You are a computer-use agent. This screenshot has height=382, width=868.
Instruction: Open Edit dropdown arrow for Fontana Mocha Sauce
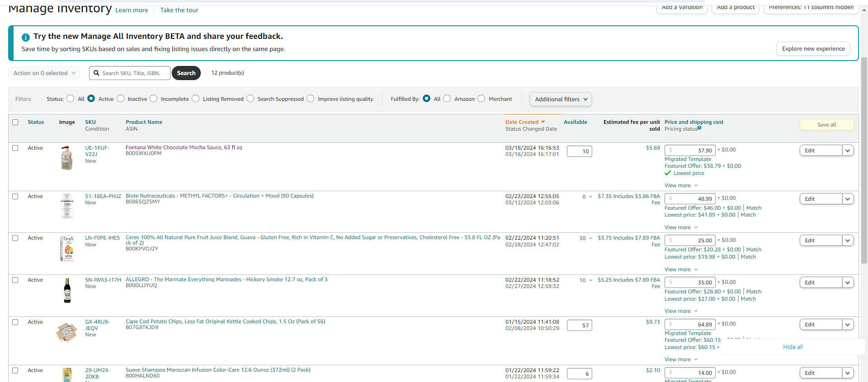click(848, 151)
